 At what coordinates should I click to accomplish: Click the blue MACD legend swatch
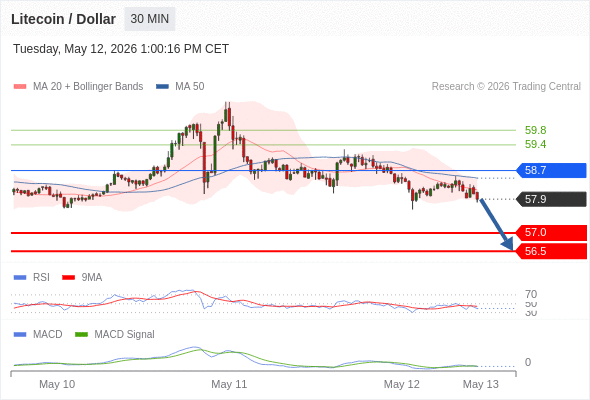click(20, 335)
